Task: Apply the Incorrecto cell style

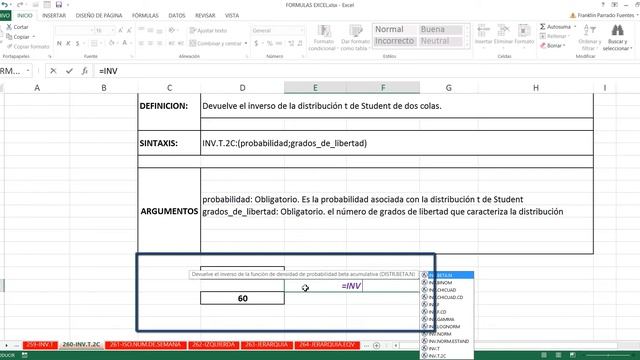Action: tap(394, 41)
